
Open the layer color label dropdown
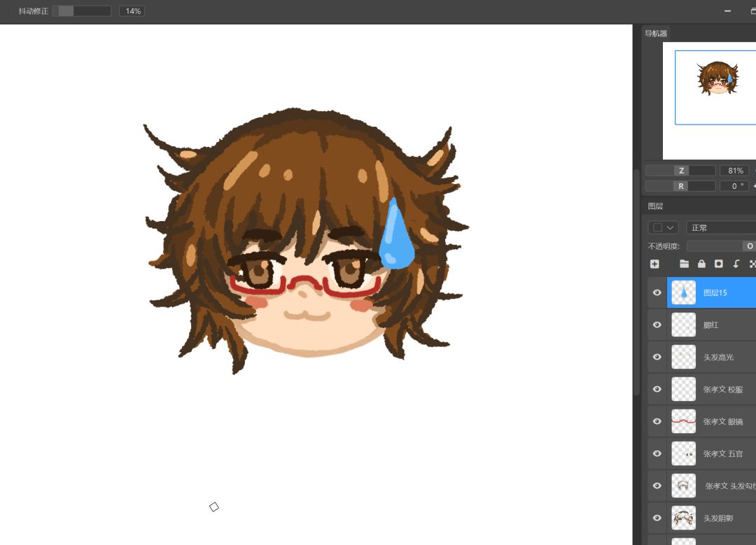pos(664,227)
